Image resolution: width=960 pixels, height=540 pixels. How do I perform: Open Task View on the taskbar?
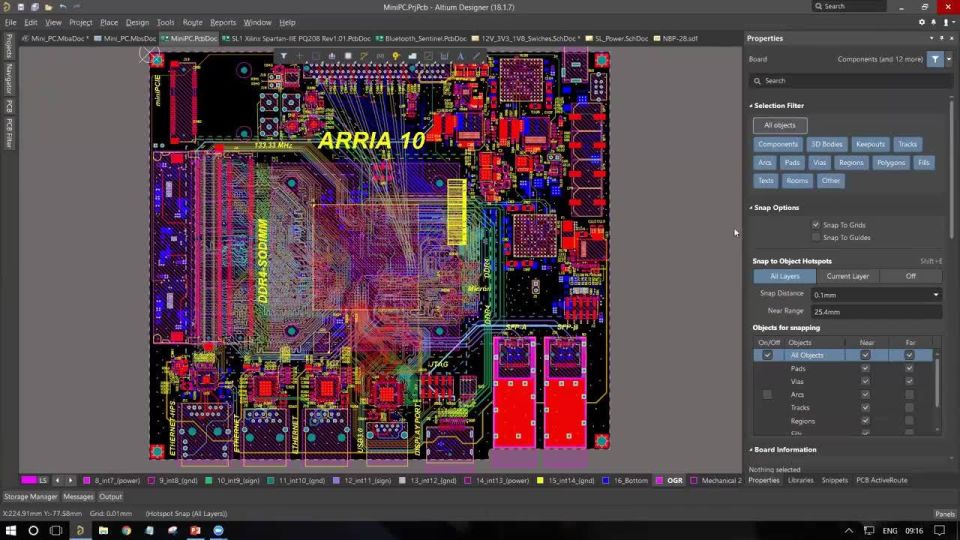(x=56, y=530)
